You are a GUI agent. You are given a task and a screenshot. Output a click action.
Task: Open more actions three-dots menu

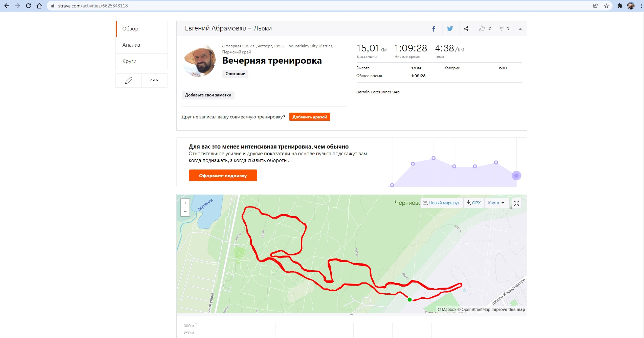tap(154, 81)
